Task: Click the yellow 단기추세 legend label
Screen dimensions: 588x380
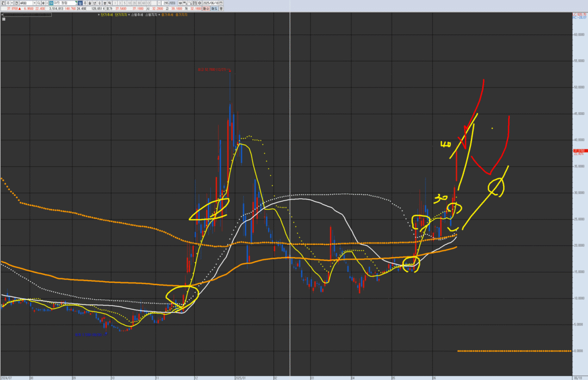Action: tap(106, 14)
